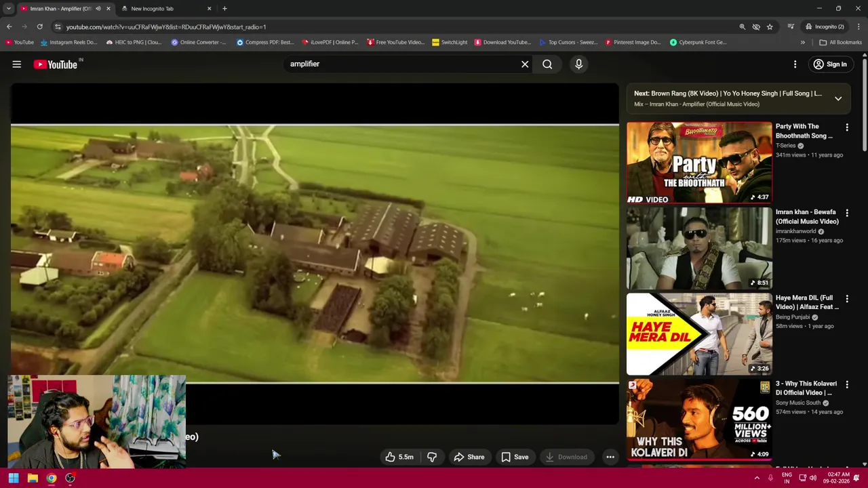Viewport: 868px width, 488px height.
Task: Open the HEIC to PNG bookmark
Action: (x=134, y=42)
